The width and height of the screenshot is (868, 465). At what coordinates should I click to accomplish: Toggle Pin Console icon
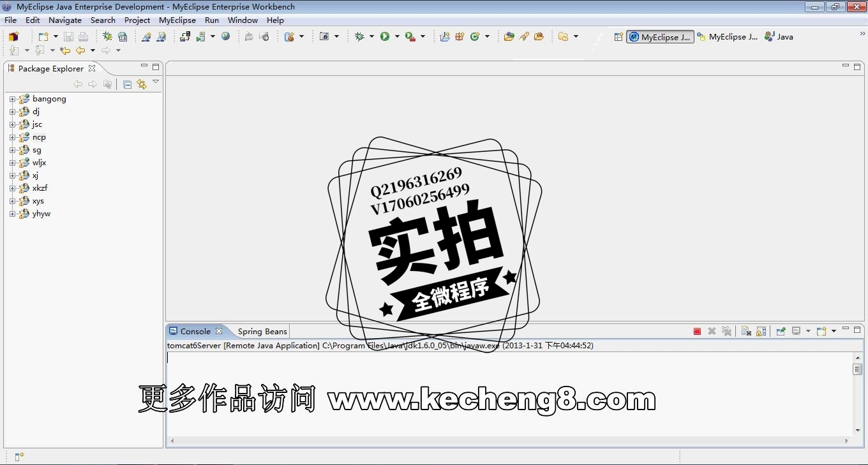coord(781,331)
